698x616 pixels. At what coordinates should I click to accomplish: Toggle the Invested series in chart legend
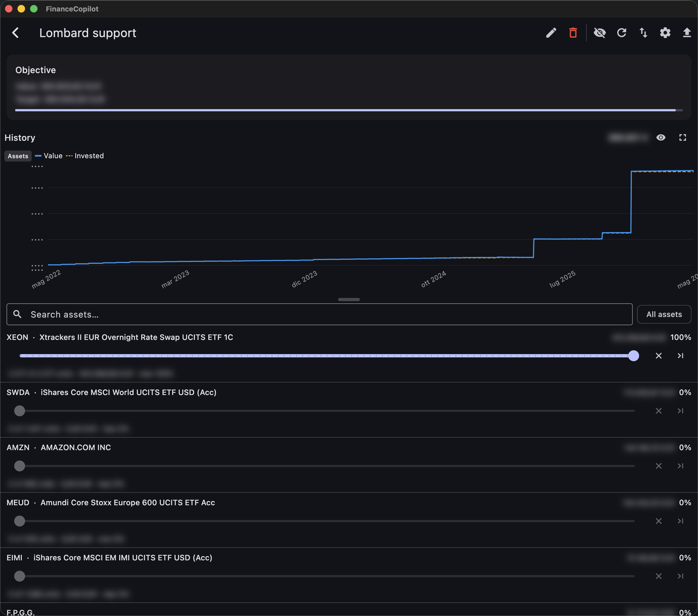[85, 156]
